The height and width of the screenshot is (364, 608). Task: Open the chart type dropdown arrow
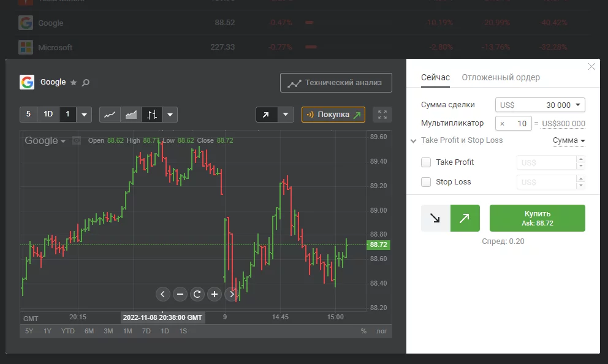170,115
